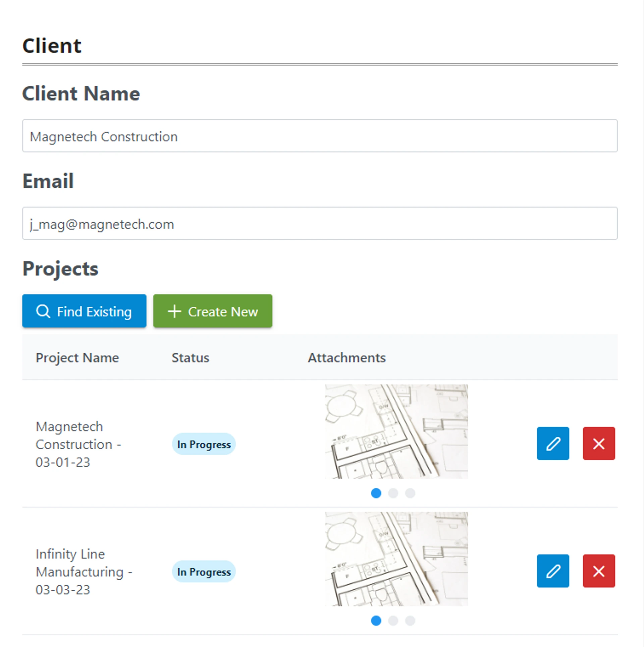Viewport: 644px width, 647px height.
Task: Edit the Infinity Line Manufacturing project
Action: [553, 571]
